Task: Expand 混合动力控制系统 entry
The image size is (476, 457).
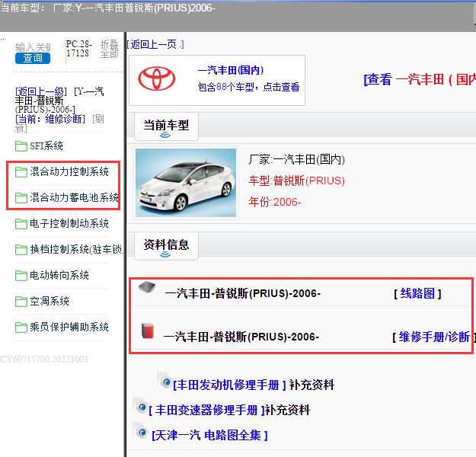Action: [x=69, y=172]
